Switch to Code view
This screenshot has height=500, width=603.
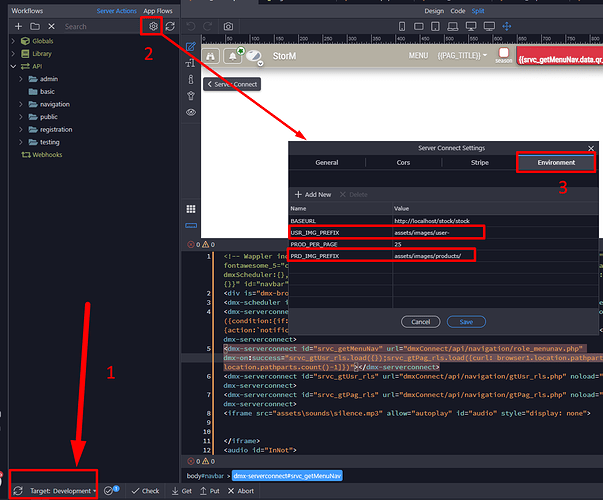458,11
